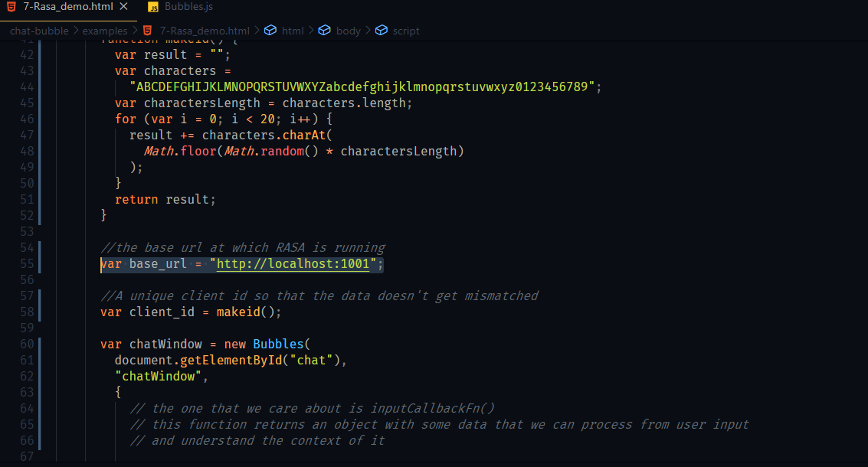Click the html element cube icon in breadcrumbs

click(270, 31)
